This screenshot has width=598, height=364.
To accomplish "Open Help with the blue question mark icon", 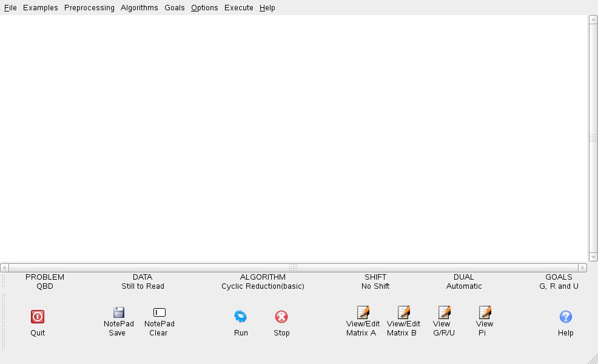I will point(565,316).
